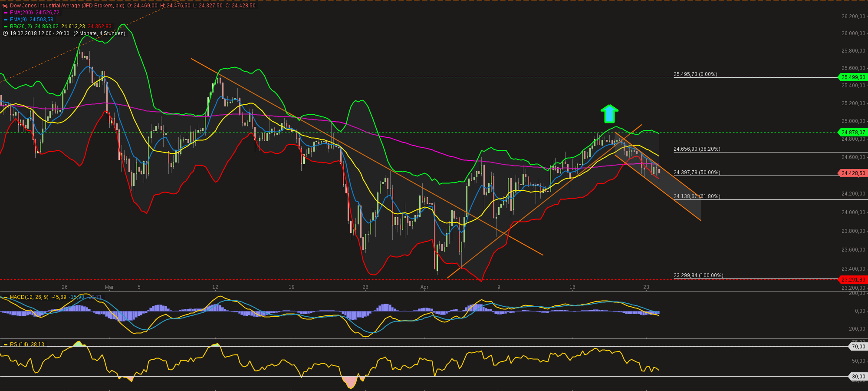Select the 38.20% Fibonacci retracement label
Viewport: 868px width, 391px height.
click(x=696, y=149)
